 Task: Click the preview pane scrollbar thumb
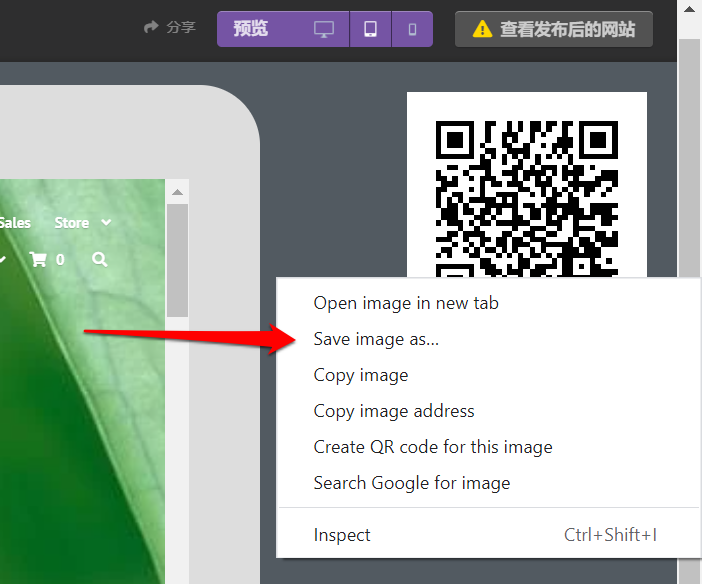177,261
